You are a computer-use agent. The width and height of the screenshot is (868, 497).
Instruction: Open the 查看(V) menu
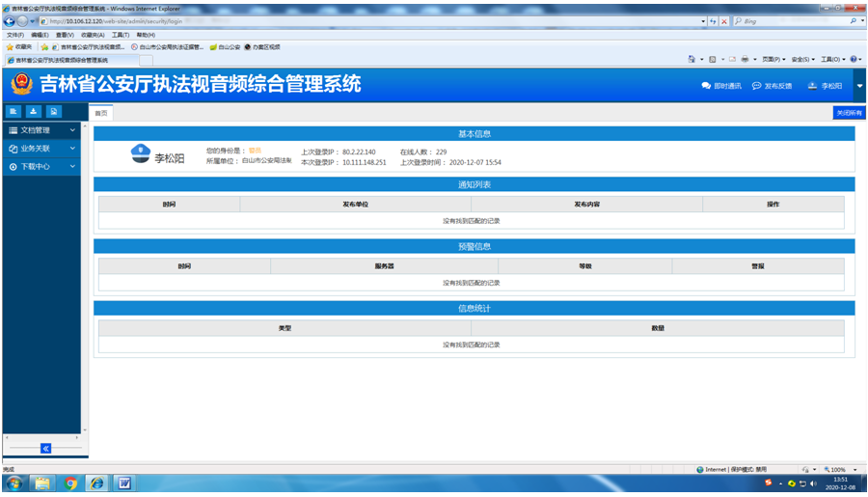pos(65,35)
